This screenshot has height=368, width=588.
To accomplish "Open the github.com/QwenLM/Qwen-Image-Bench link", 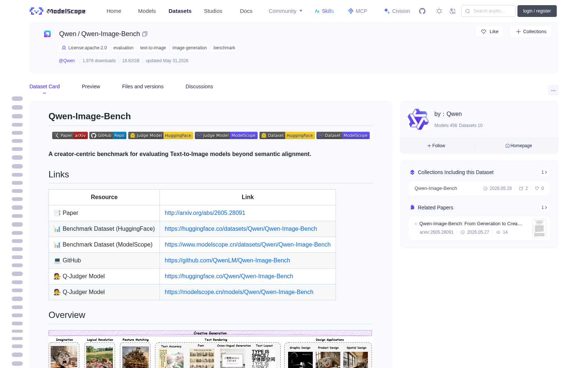I will (x=227, y=261).
